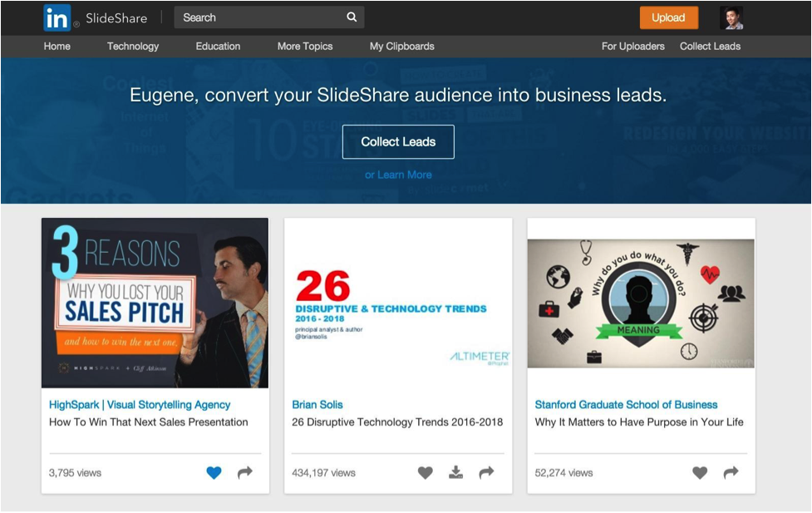Like the HighSpark sales presentation card
Screen dimensions: 812x513
coord(214,472)
